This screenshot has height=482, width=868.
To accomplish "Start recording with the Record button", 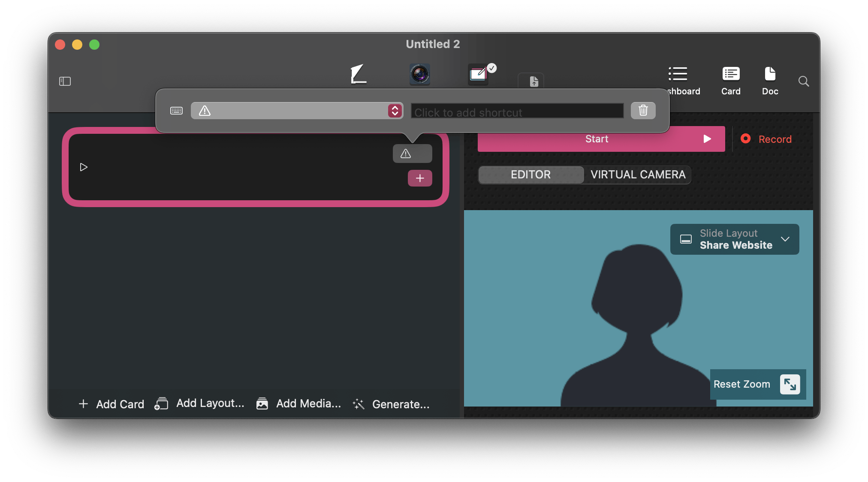I will coord(766,139).
